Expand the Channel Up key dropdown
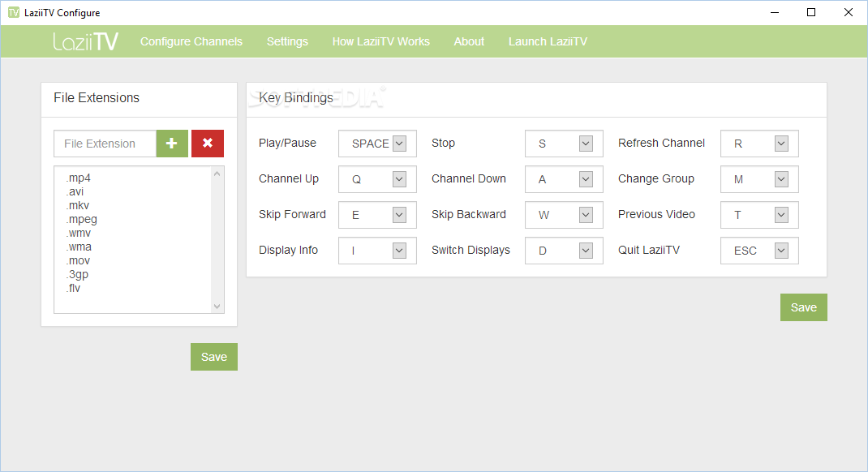The height and width of the screenshot is (472, 868). [399, 179]
